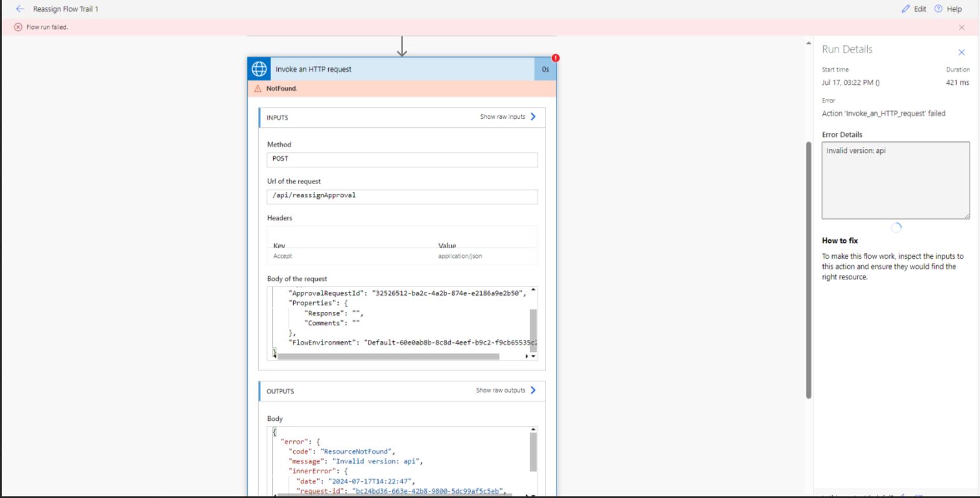Dismiss the Flow run failed banner

tap(962, 27)
